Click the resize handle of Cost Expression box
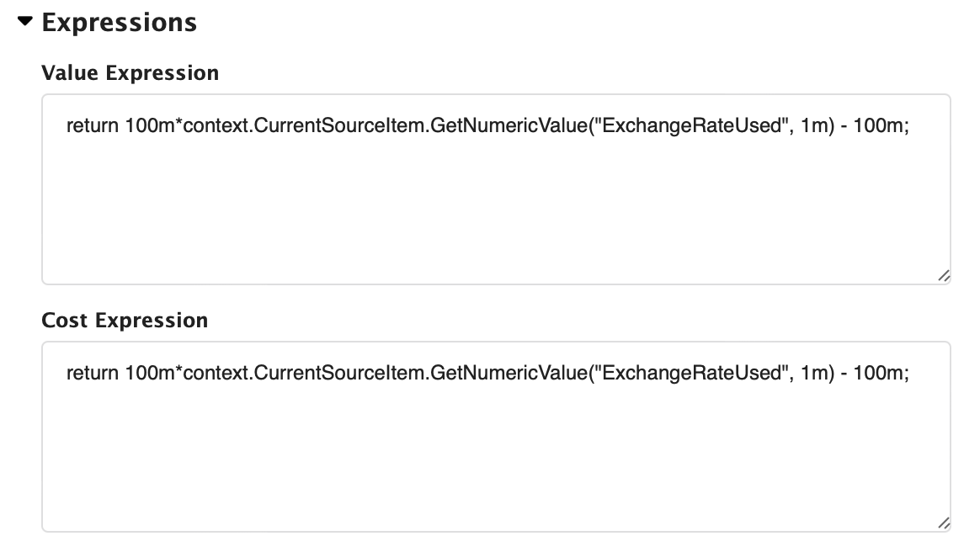 945,523
